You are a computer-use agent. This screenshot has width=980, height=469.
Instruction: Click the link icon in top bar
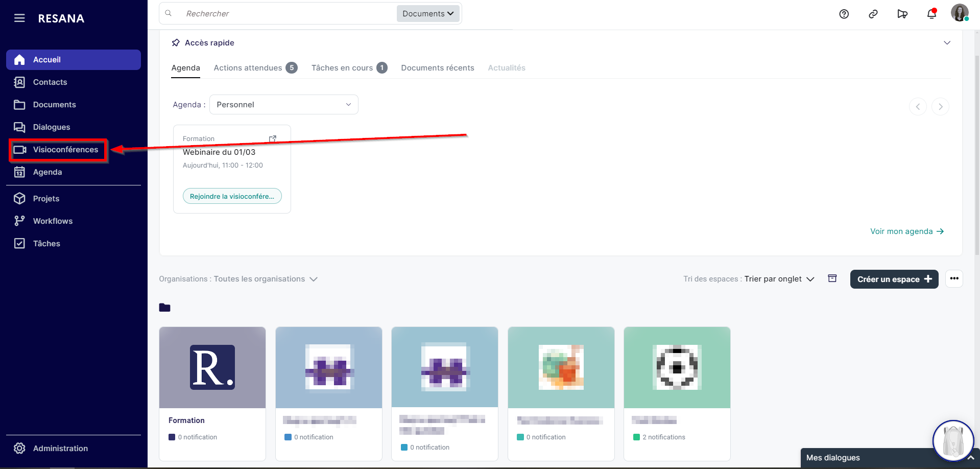click(873, 14)
